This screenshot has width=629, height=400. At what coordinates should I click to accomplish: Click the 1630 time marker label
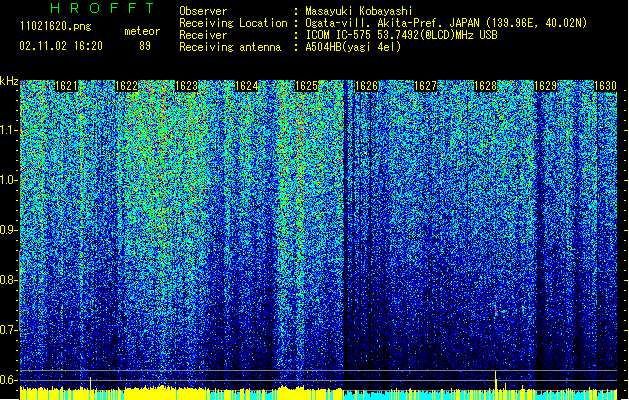click(605, 86)
